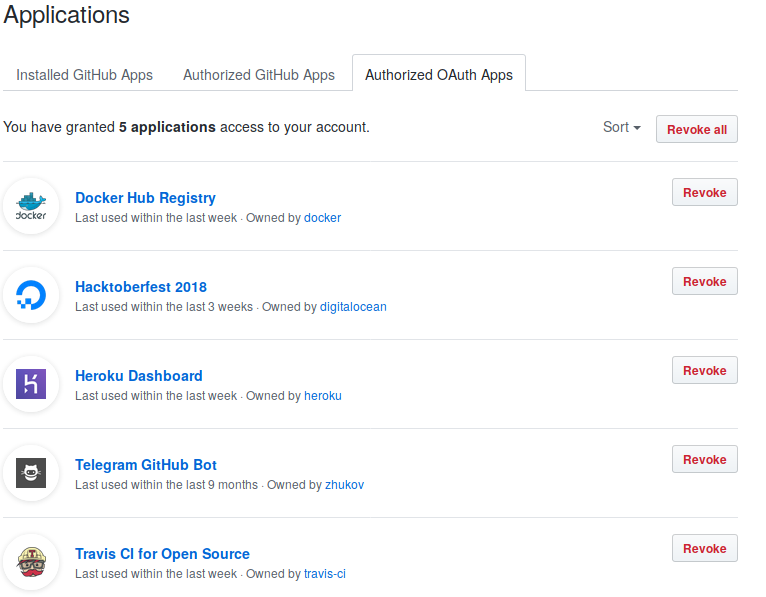Switch to the Installed GitHub Apps tab

(x=85, y=75)
